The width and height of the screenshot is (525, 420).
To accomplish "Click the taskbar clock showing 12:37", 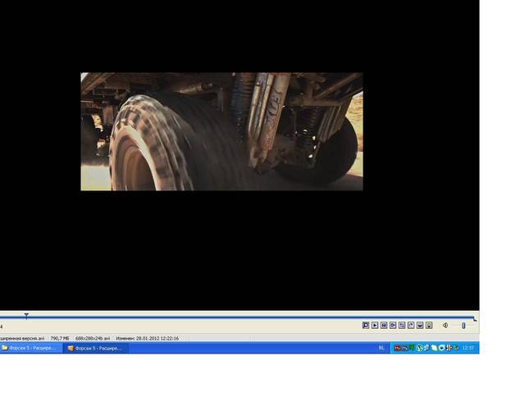I will coord(468,348).
